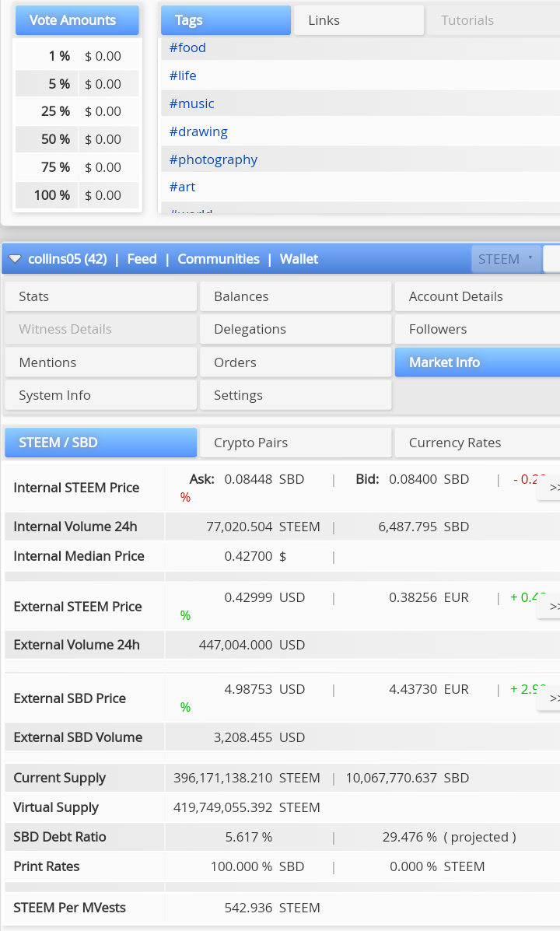Go to the Communities link
Screen dimensions: 560x931
[x=219, y=259]
